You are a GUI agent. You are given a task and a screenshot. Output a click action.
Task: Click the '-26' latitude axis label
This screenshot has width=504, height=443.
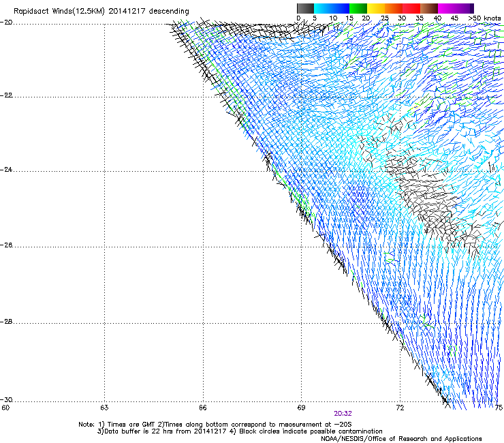click(x=6, y=245)
